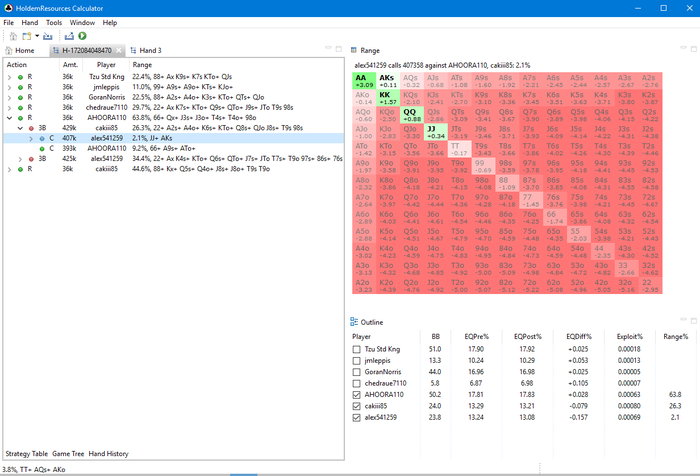The image size is (700, 476).
Task: Click blue dot on alex541259 call row
Action: coord(42,139)
